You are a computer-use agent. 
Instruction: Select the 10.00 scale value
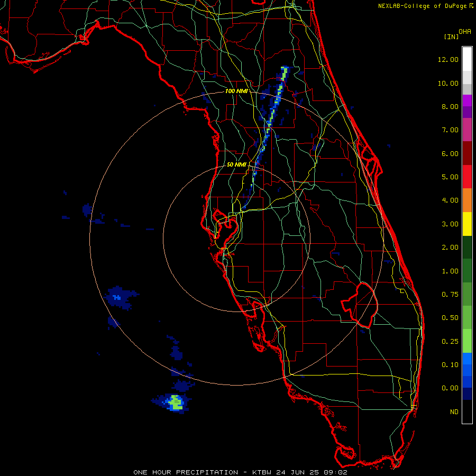[448, 83]
